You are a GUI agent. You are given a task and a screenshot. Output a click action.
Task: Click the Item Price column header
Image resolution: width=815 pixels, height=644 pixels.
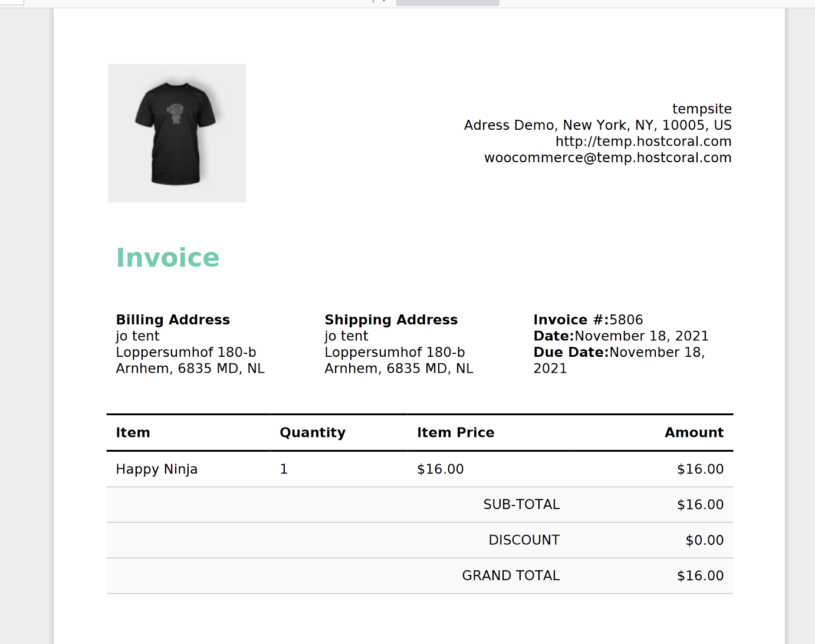click(455, 433)
